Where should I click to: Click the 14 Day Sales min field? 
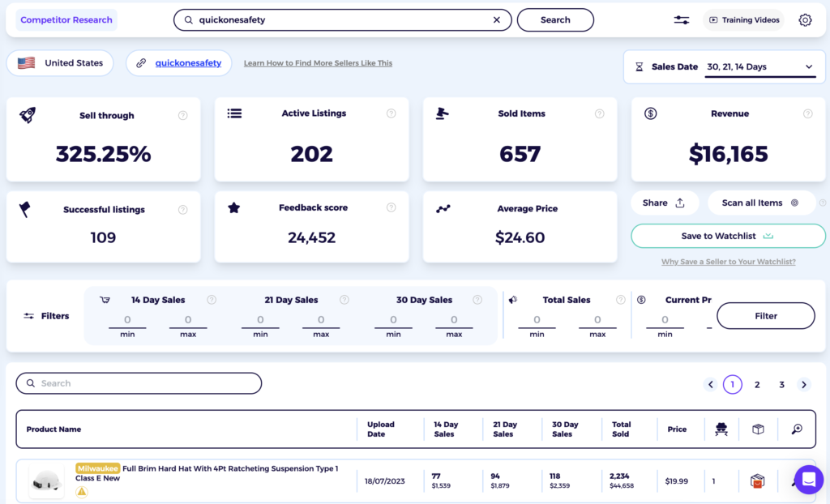click(127, 320)
